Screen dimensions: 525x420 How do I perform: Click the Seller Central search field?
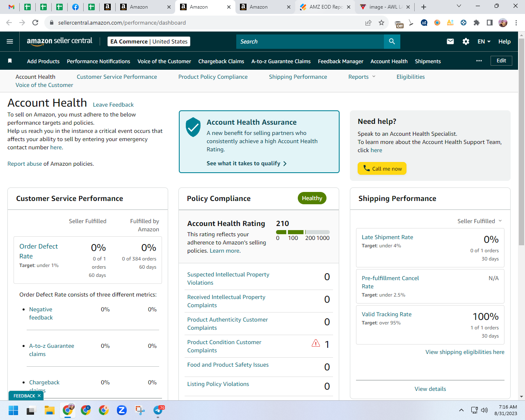click(310, 41)
